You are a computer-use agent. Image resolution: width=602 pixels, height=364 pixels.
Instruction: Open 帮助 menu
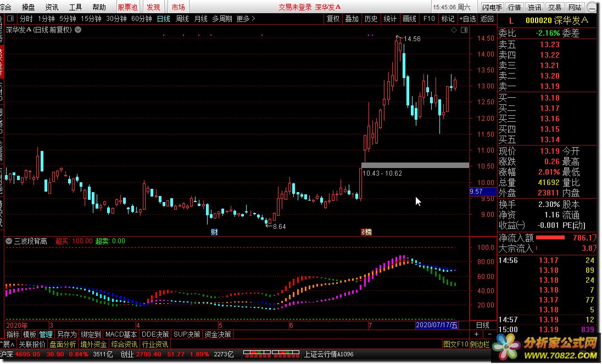click(99, 7)
